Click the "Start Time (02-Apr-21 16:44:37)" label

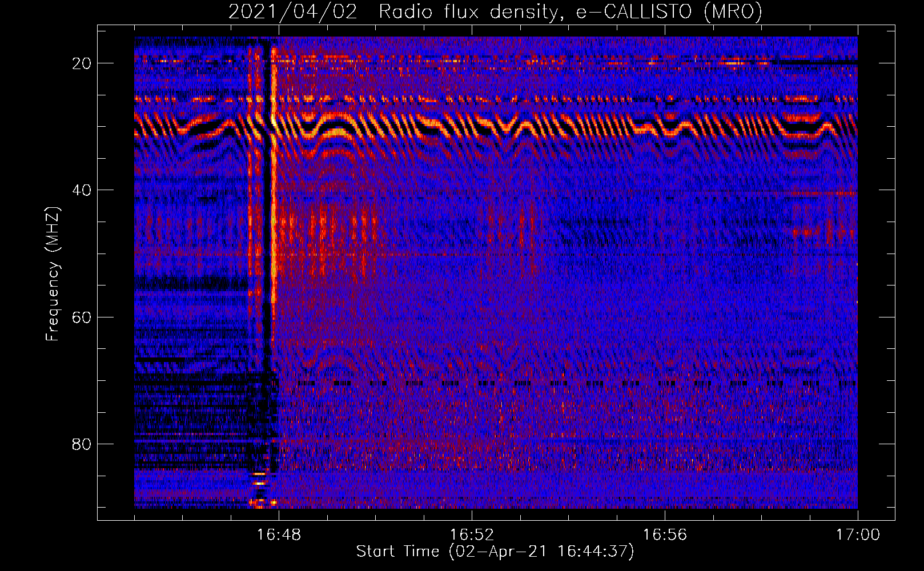[495, 552]
